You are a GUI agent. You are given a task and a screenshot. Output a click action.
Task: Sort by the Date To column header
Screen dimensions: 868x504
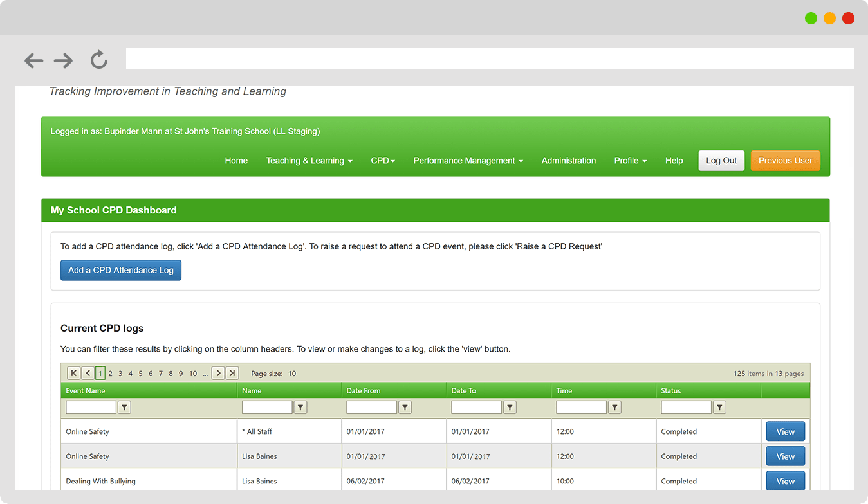point(464,391)
